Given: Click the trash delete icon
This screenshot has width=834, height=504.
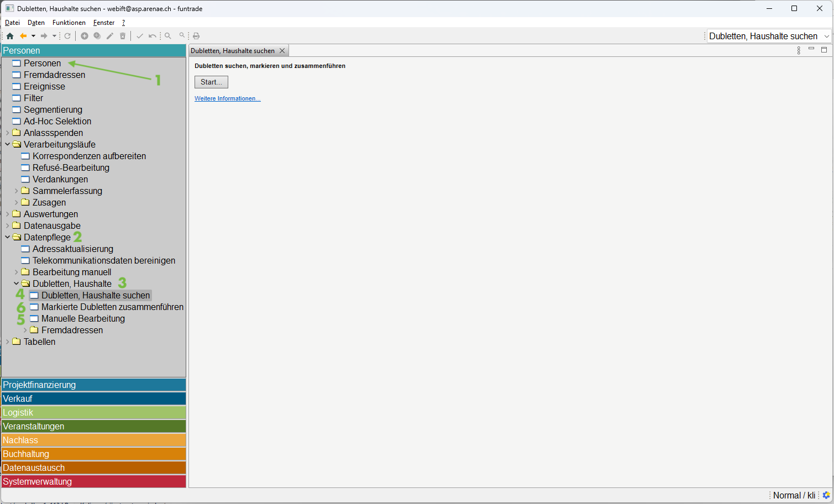Looking at the screenshot, I should (123, 36).
